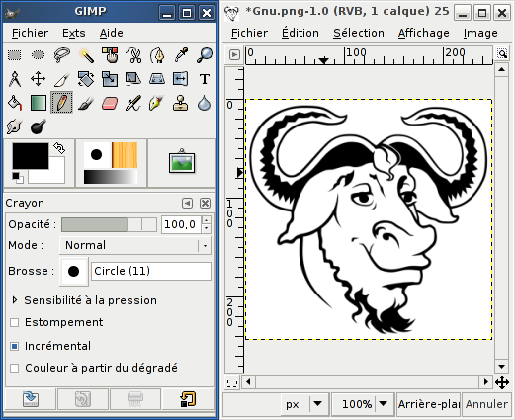
Task: Select the Fuzzy Select magic wand tool
Action: pos(86,55)
